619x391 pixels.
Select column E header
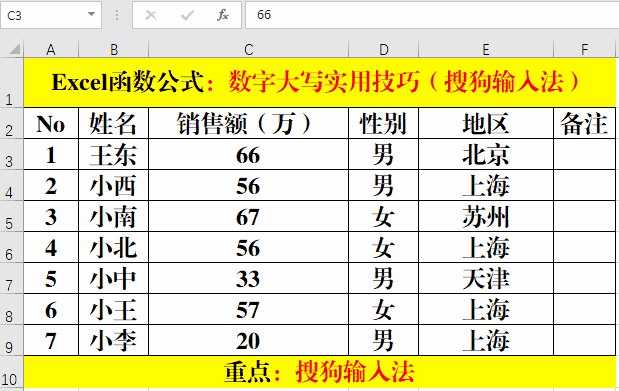tap(486, 49)
